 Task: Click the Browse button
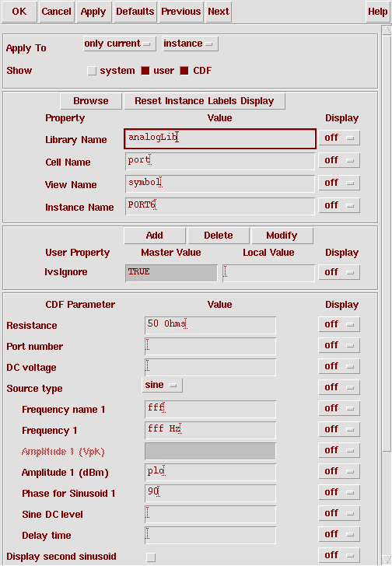[x=91, y=101]
